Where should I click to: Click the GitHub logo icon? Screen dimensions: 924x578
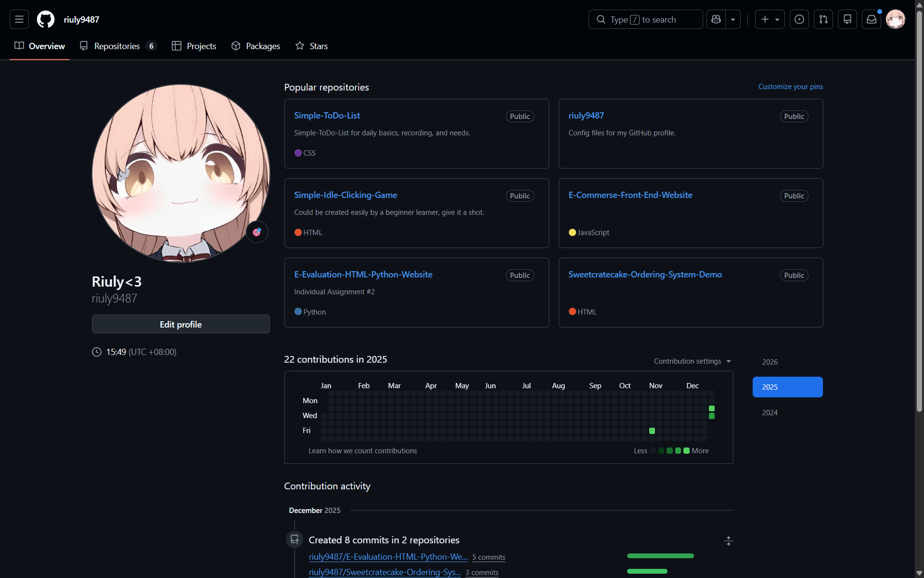pyautogui.click(x=46, y=19)
